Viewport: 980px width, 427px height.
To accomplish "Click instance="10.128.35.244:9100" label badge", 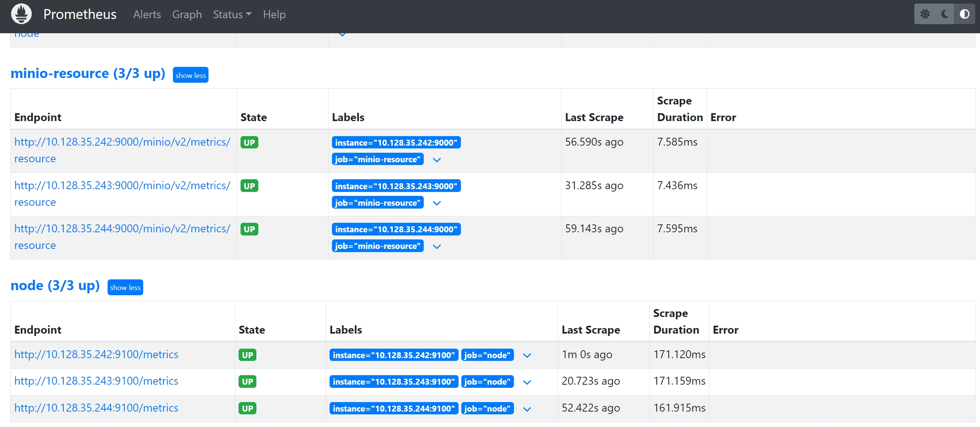I will [394, 408].
